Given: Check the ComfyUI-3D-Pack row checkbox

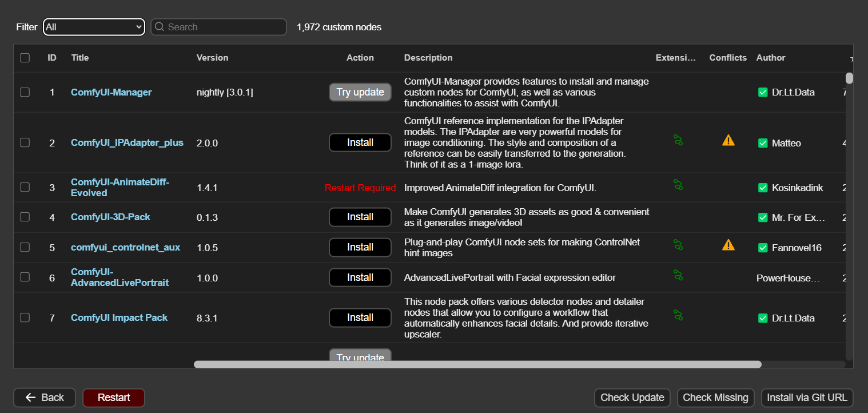Looking at the screenshot, I should 25,217.
